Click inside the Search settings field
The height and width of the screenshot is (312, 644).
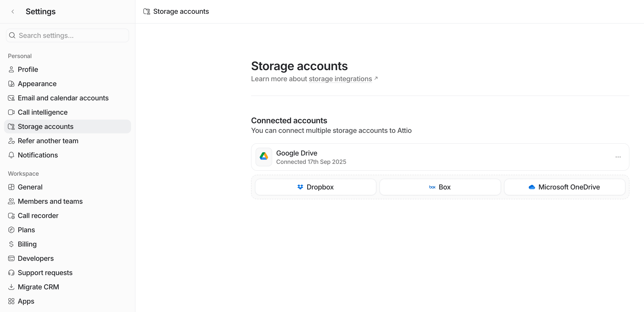click(x=68, y=35)
